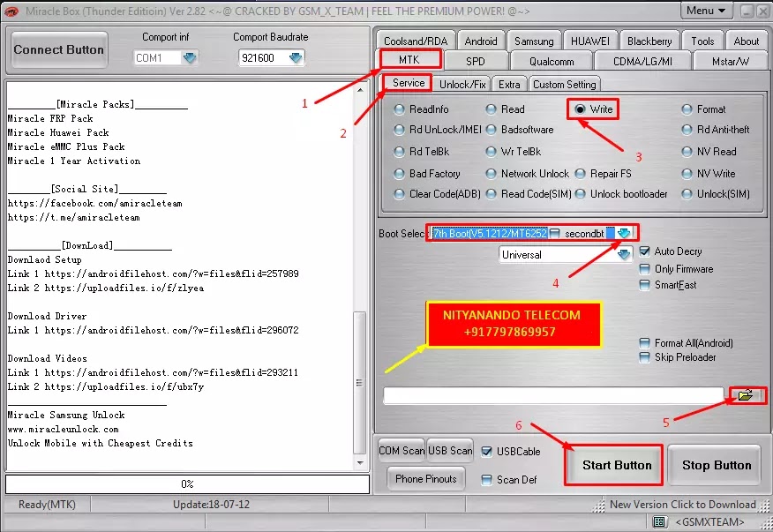Image resolution: width=773 pixels, height=532 pixels.
Task: Enable Format All(Android) checkbox
Action: click(x=644, y=343)
